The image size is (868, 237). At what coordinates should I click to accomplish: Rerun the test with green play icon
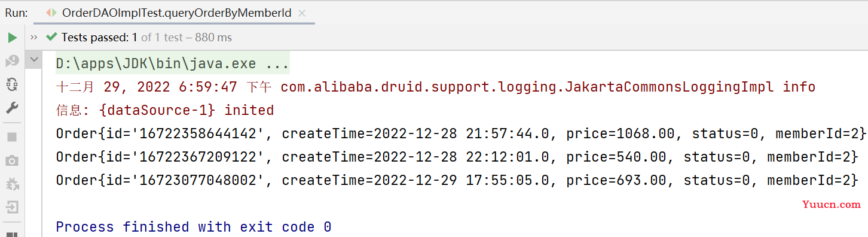(x=12, y=38)
